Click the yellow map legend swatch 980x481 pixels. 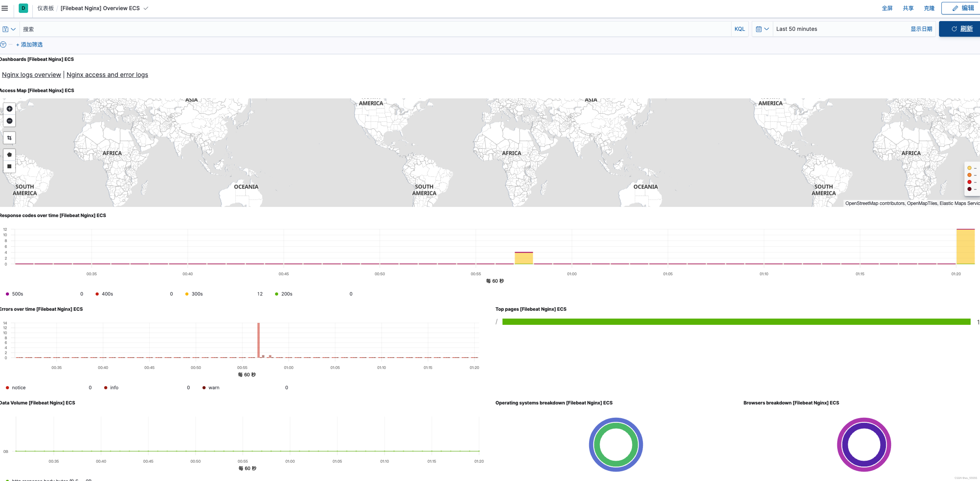969,168
